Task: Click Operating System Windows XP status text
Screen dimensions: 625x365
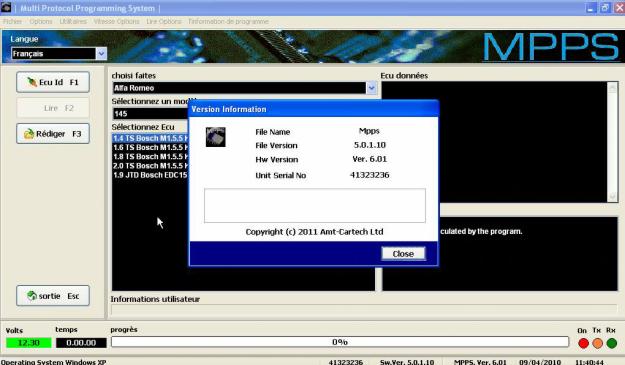Action: (53, 362)
